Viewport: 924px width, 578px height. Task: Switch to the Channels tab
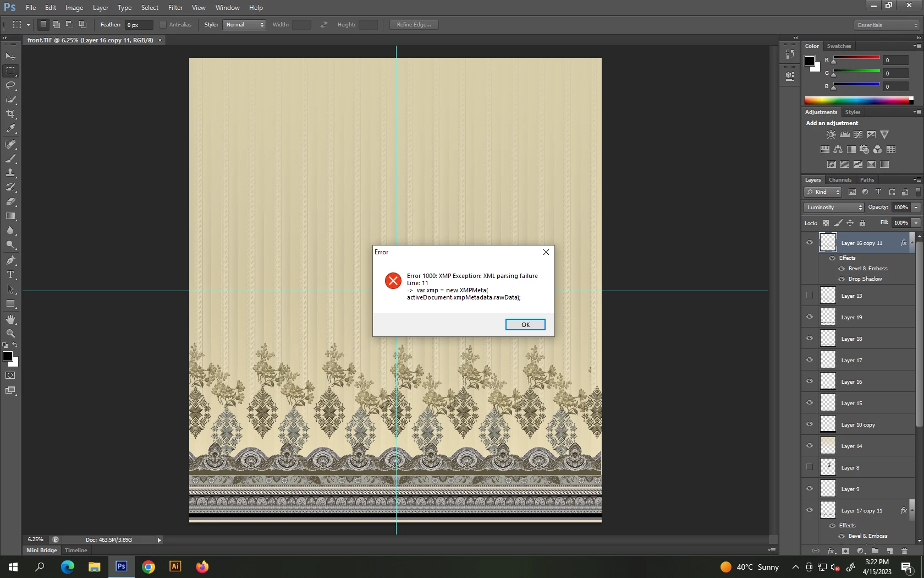coord(840,180)
